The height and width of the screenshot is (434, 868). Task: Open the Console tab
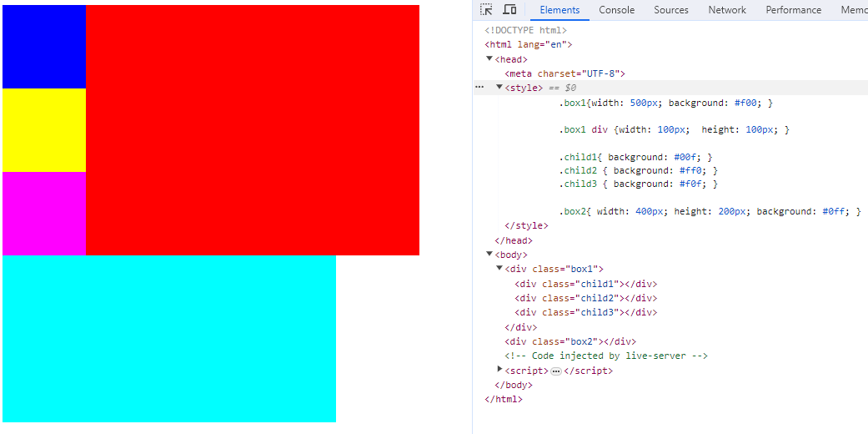617,10
